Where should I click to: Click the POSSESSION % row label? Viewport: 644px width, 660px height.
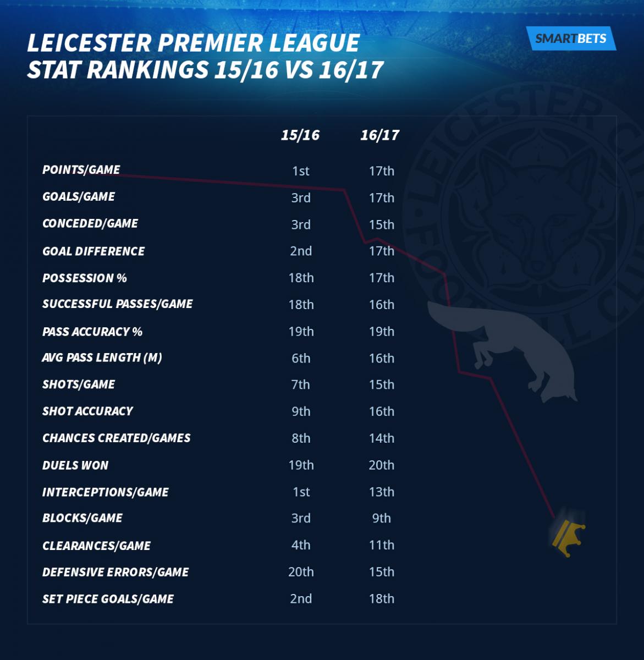click(85, 278)
